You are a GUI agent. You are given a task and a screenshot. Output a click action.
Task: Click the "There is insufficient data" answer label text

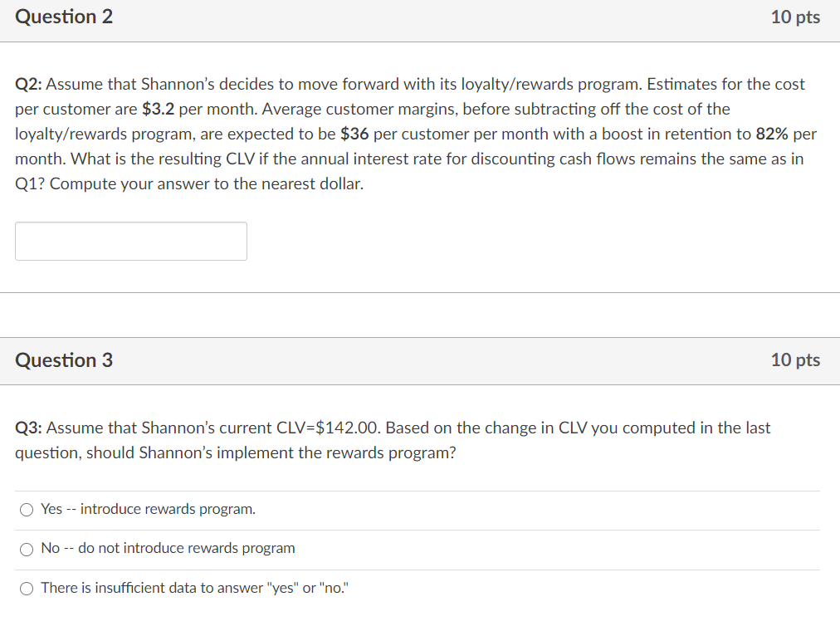195,589
